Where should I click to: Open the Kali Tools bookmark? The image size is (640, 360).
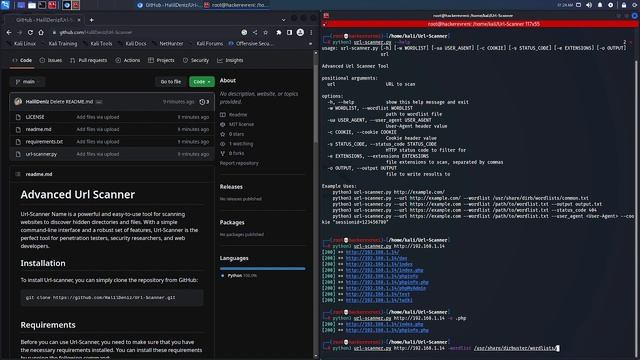pos(98,44)
